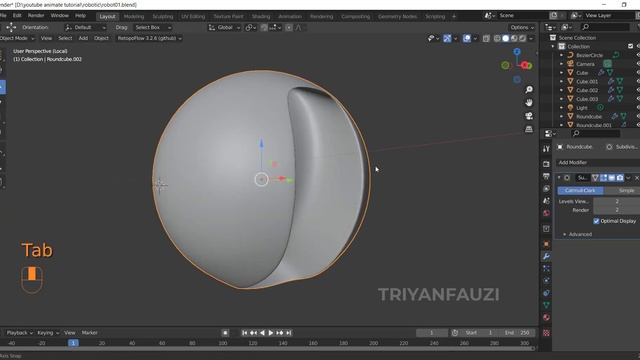
Task: Open the Object Data mesh tab icon
Action: coord(546,305)
